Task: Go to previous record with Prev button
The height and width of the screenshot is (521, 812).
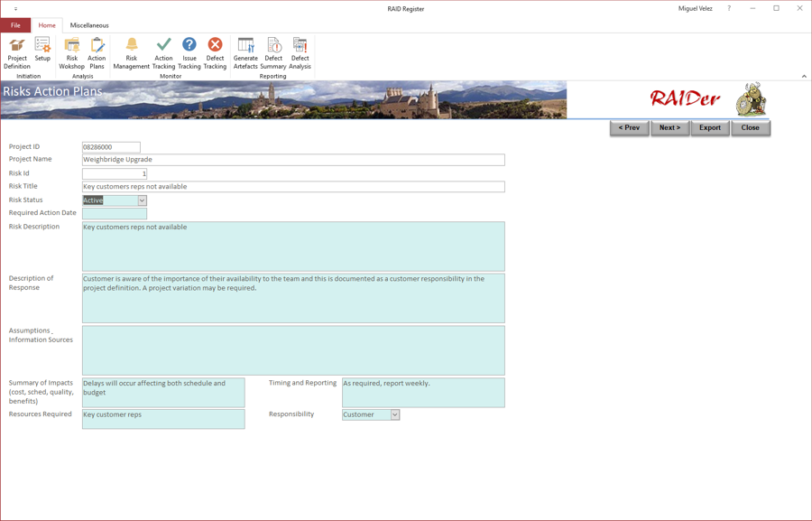Action: click(629, 127)
